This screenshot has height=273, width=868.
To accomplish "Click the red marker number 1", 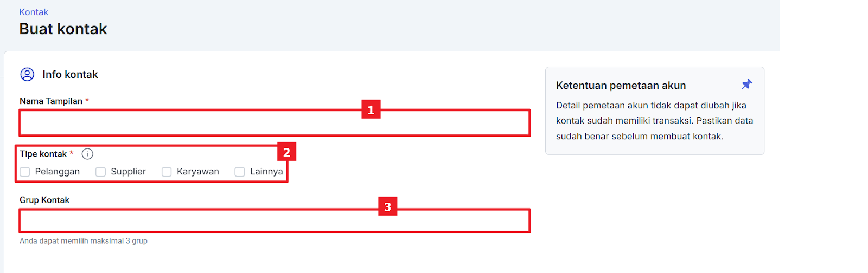I will 371,109.
